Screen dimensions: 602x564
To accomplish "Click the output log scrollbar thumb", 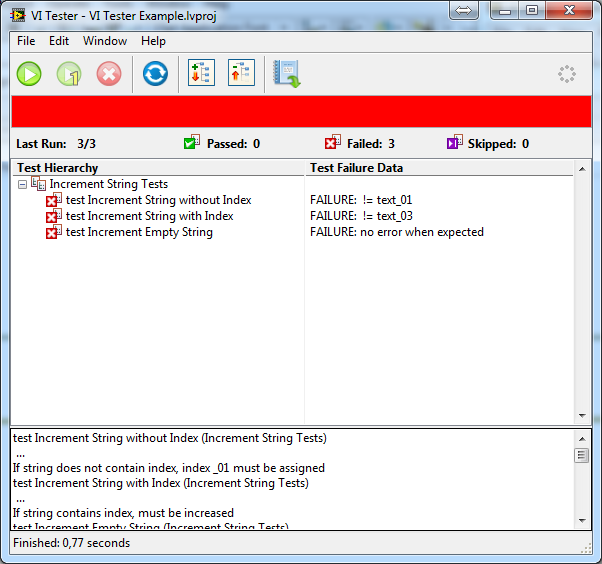I will click(582, 456).
